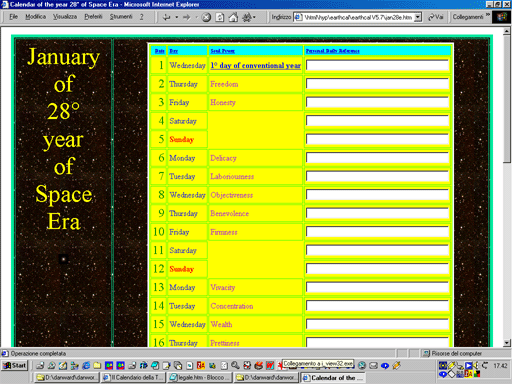Click the magnifier icon in the taskbar
512x384 pixels.
coord(235,366)
